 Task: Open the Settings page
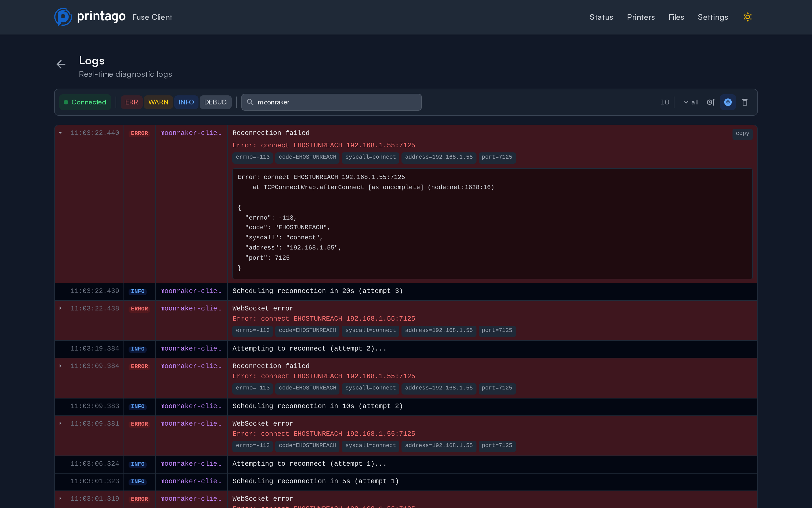pyautogui.click(x=713, y=17)
